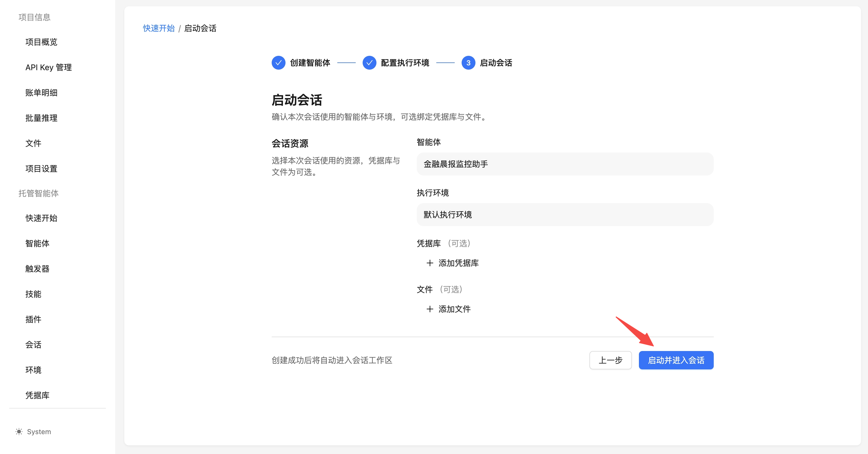Click 添加凭据库 button text
Image resolution: width=868 pixels, height=454 pixels.
coord(458,263)
